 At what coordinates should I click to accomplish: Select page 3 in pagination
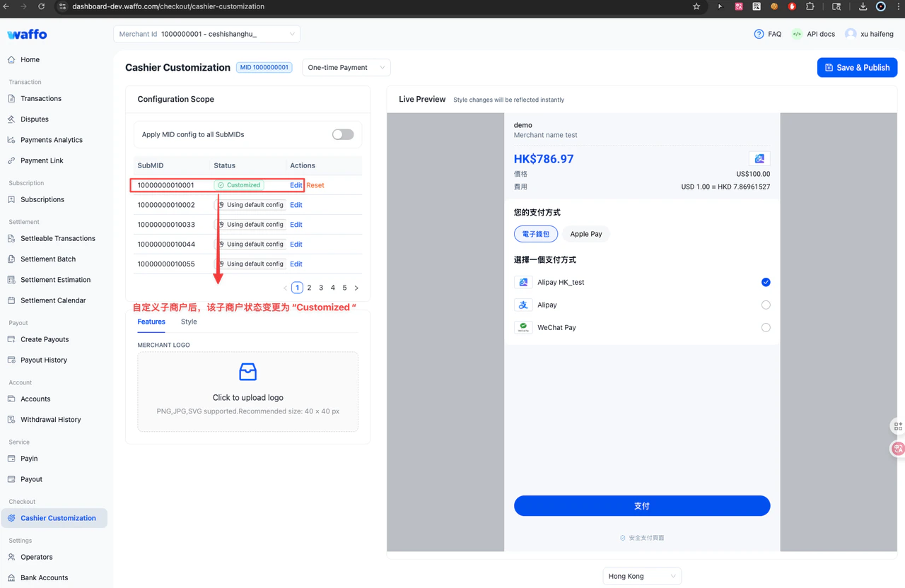coord(321,288)
